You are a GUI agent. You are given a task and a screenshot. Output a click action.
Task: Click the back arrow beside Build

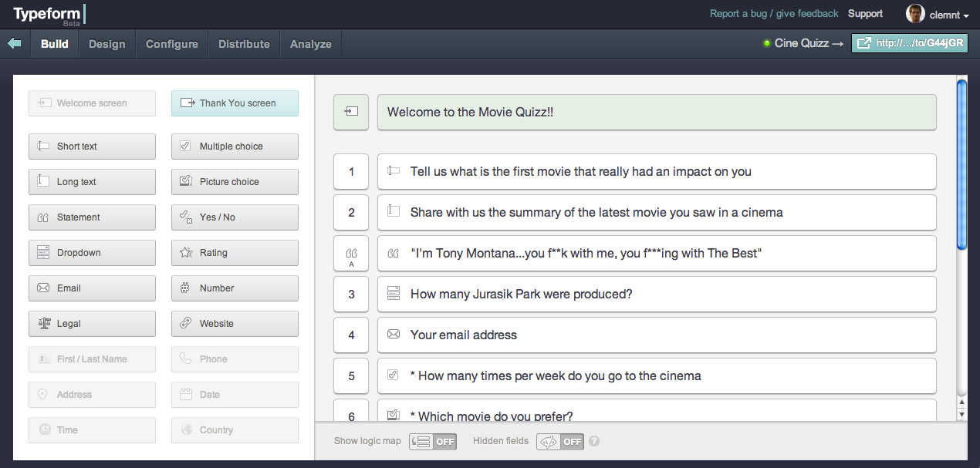coord(14,43)
